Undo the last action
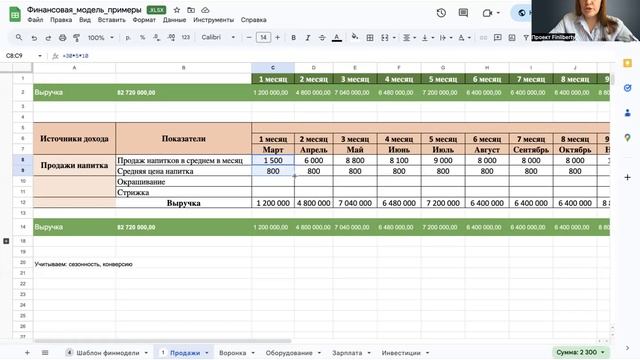This screenshot has width=640, height=360. coord(34,38)
